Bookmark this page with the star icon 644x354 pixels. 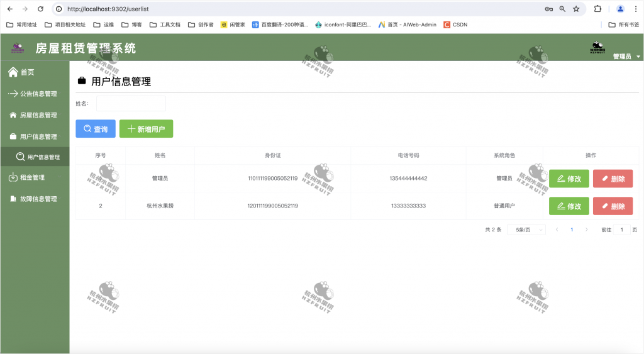coord(576,9)
